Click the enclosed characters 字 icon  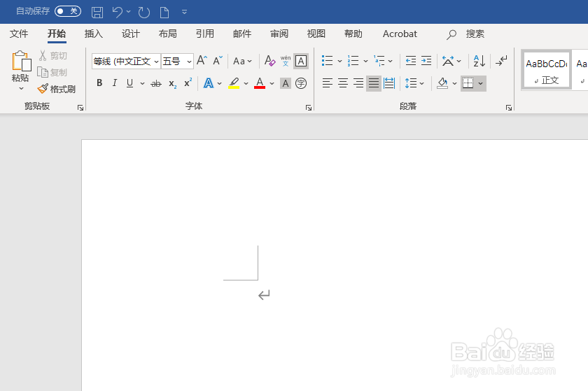click(x=301, y=83)
